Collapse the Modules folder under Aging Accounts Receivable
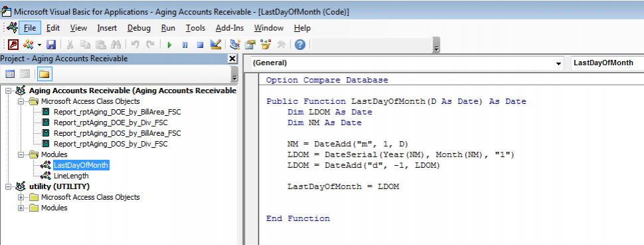 (21, 155)
